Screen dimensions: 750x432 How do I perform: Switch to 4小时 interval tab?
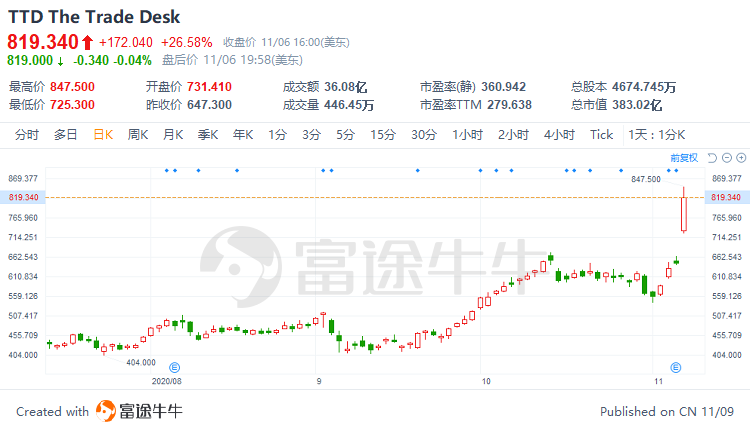tap(559, 135)
